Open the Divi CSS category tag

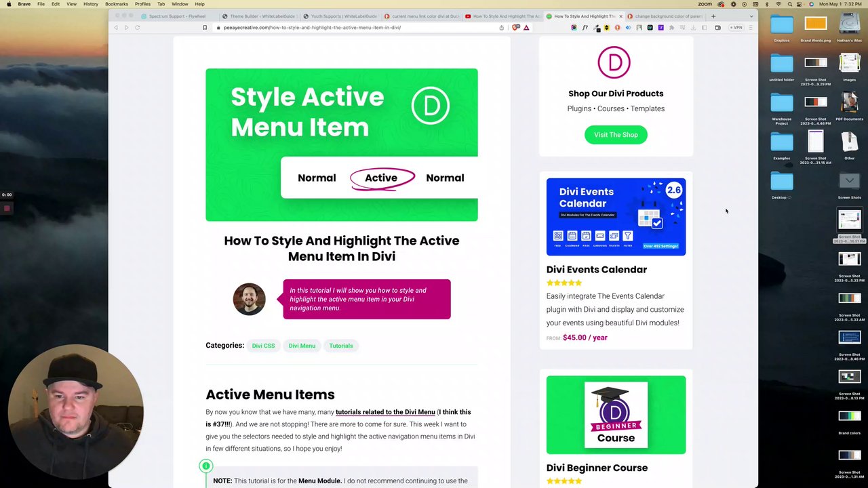[263, 346]
